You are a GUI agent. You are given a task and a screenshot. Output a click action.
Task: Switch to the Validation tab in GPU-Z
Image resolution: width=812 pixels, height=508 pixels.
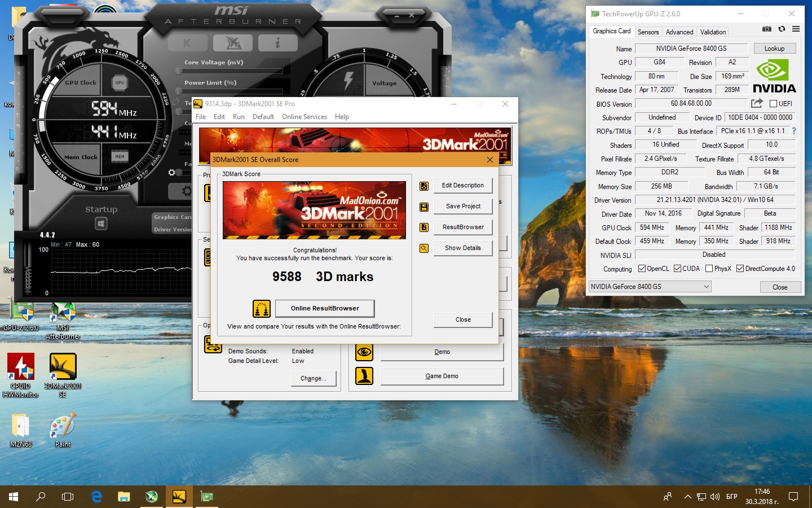[713, 32]
